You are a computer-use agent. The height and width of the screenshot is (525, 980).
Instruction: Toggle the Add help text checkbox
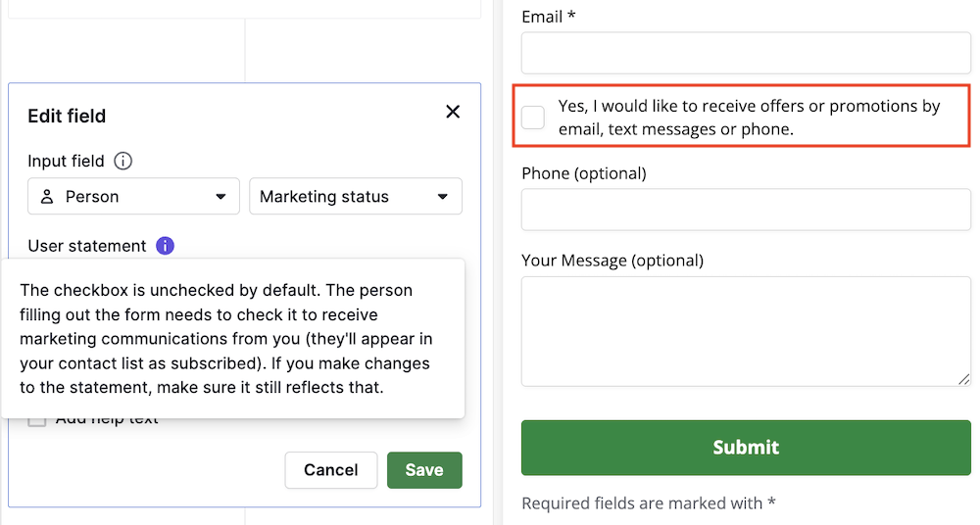[37, 420]
